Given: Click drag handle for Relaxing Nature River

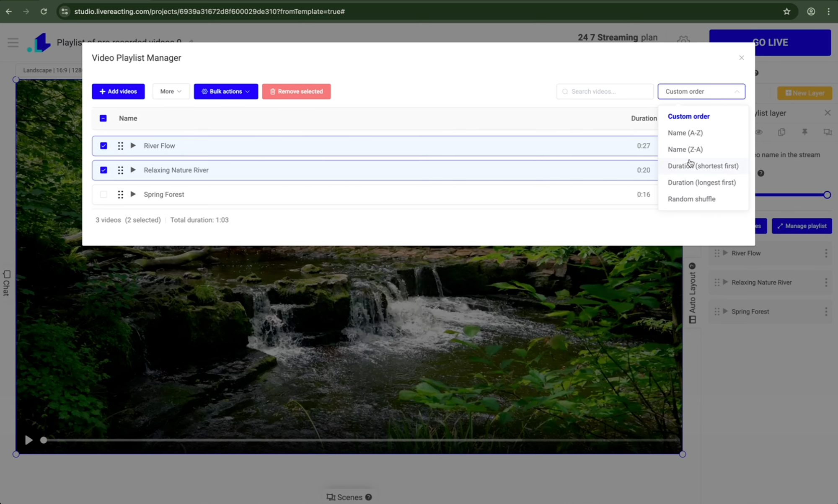Looking at the screenshot, I should (x=120, y=170).
